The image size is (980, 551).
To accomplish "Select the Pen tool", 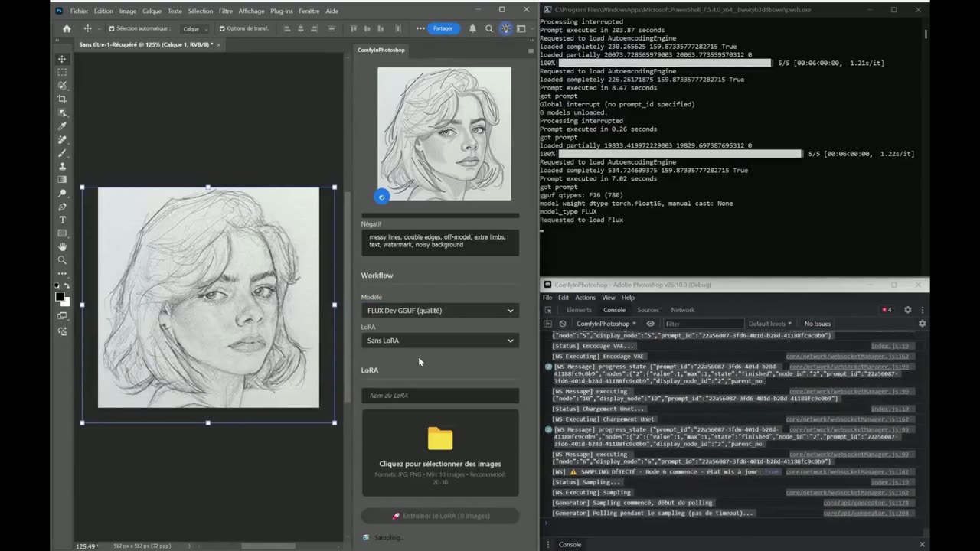I will [62, 207].
